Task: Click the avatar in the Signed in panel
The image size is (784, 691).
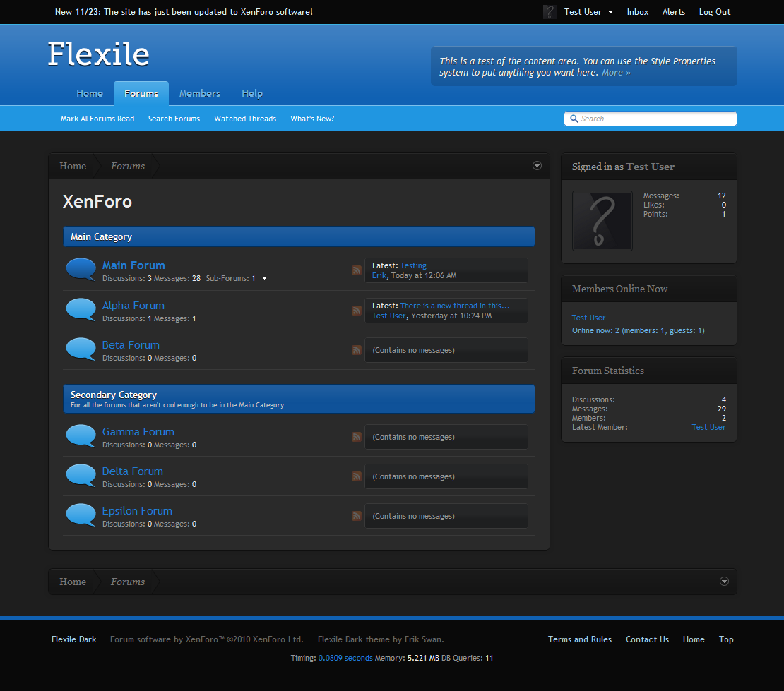Action: click(602, 221)
